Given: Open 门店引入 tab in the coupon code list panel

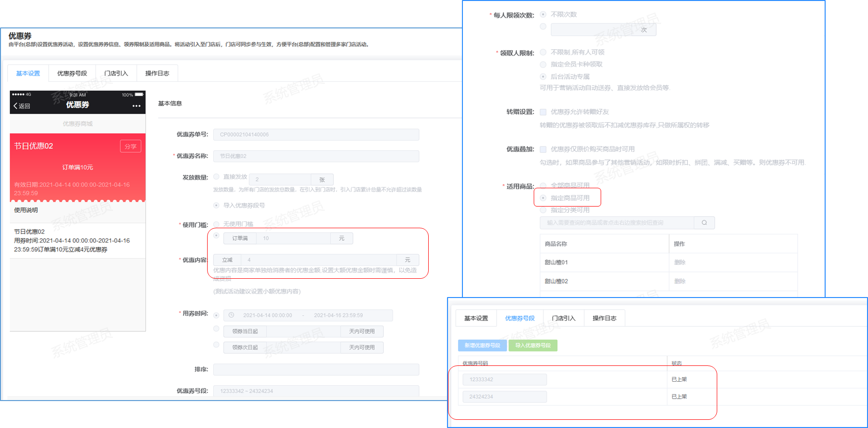Looking at the screenshot, I should (564, 318).
